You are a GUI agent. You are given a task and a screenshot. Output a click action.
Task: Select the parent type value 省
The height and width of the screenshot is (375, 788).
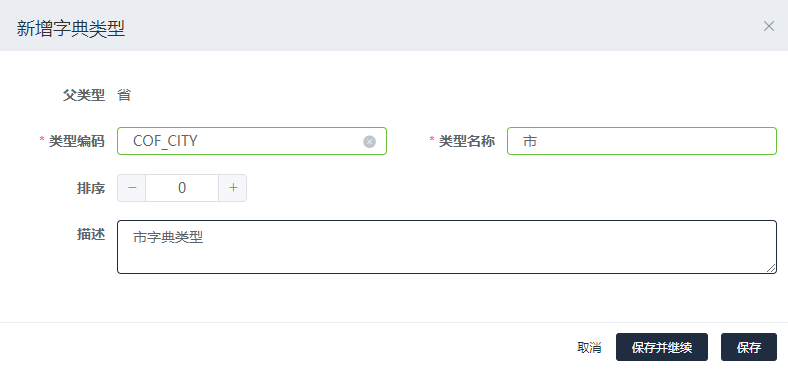tap(124, 95)
